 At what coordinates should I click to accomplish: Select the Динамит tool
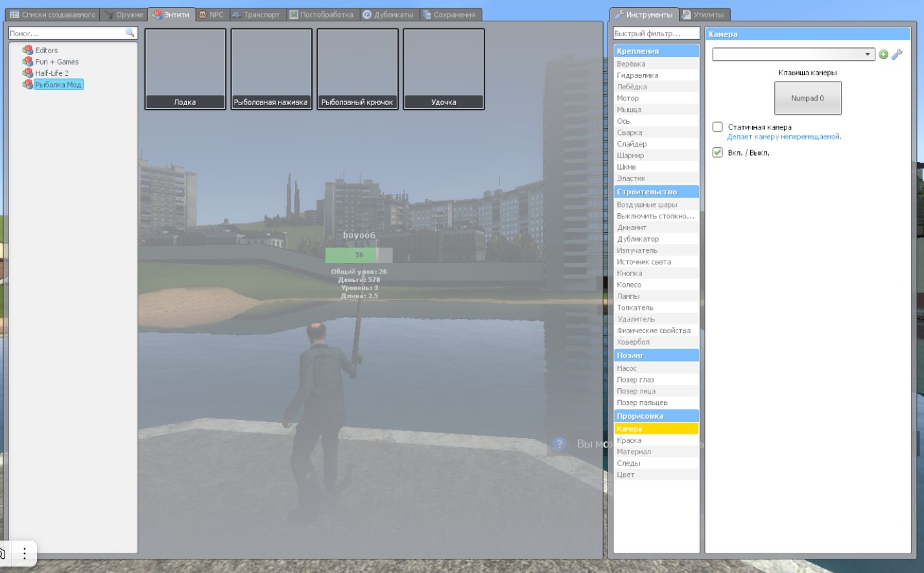click(656, 228)
